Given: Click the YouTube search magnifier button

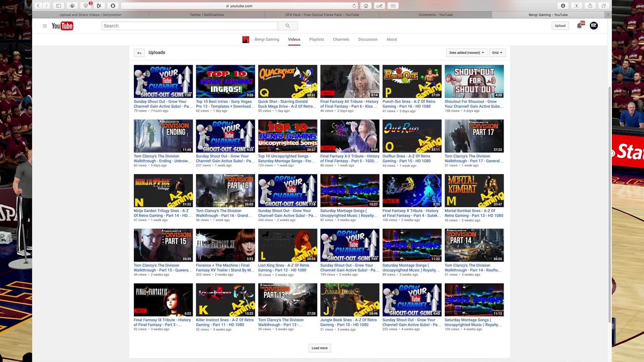Looking at the screenshot, I should [287, 26].
